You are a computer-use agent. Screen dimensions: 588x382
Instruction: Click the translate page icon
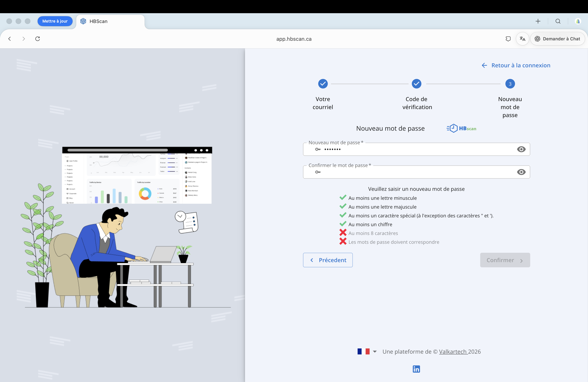(x=522, y=39)
